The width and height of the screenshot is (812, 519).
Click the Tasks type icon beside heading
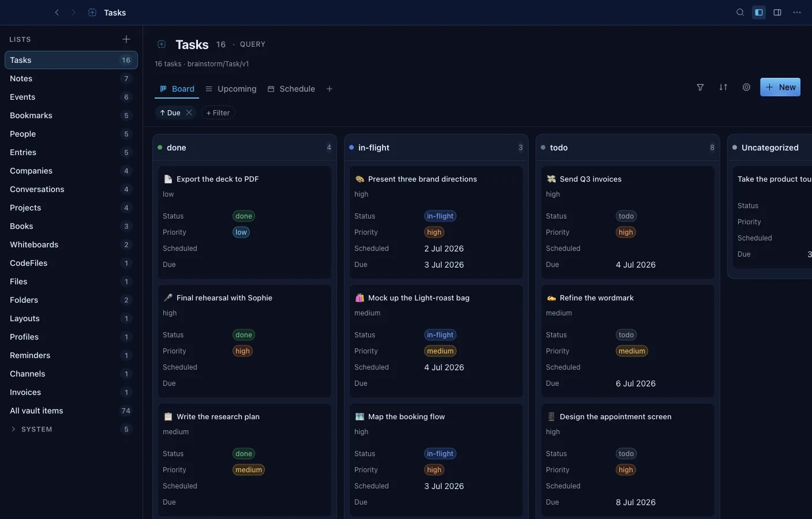tap(162, 44)
